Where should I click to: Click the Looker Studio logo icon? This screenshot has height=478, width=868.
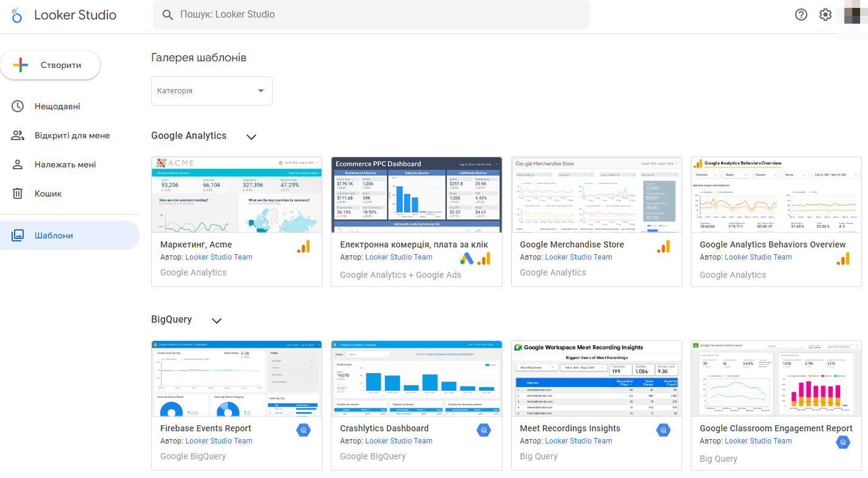pyautogui.click(x=17, y=15)
